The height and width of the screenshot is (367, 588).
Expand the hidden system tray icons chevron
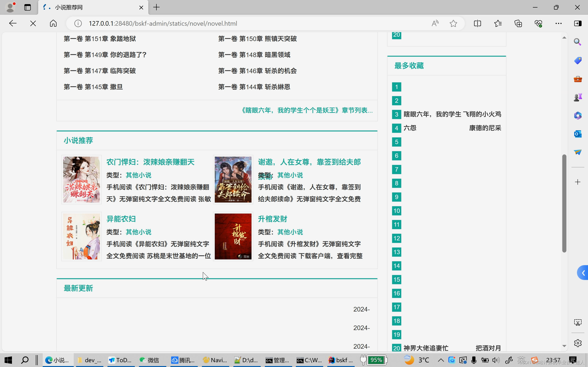point(441,360)
